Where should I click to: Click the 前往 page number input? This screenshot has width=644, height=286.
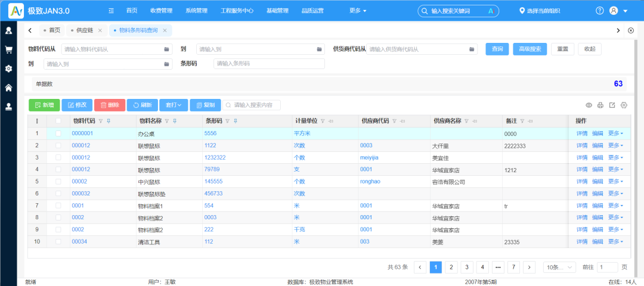(x=607, y=267)
